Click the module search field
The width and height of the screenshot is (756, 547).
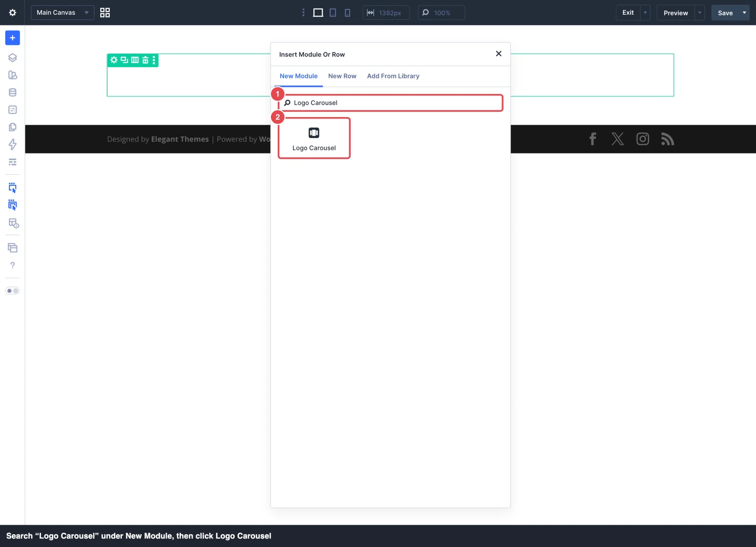tap(391, 103)
